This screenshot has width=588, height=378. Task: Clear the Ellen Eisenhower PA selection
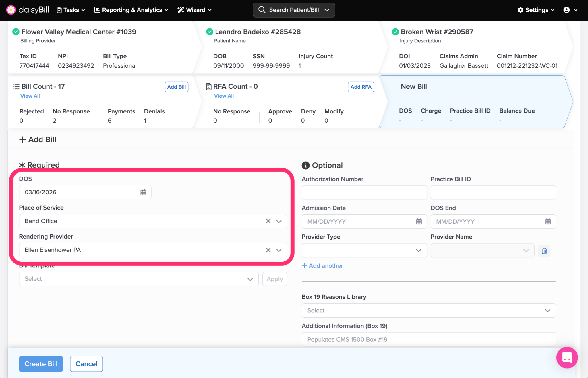point(268,250)
